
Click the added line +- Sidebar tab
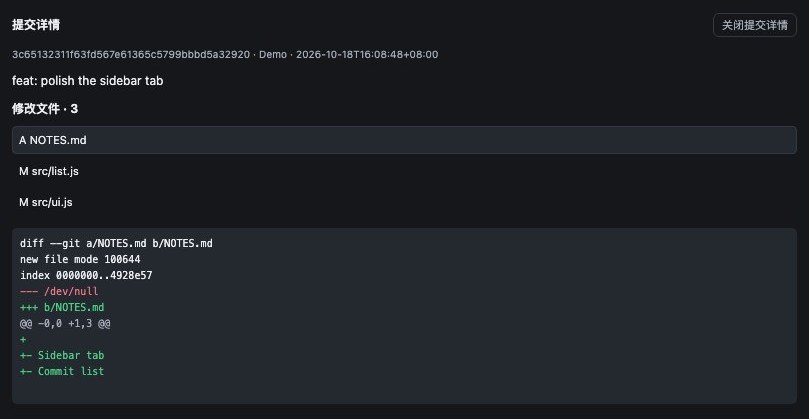coord(62,355)
